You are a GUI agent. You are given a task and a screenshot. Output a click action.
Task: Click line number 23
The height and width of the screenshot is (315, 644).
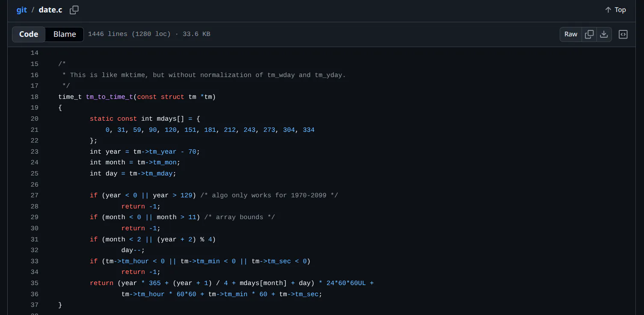(34, 152)
